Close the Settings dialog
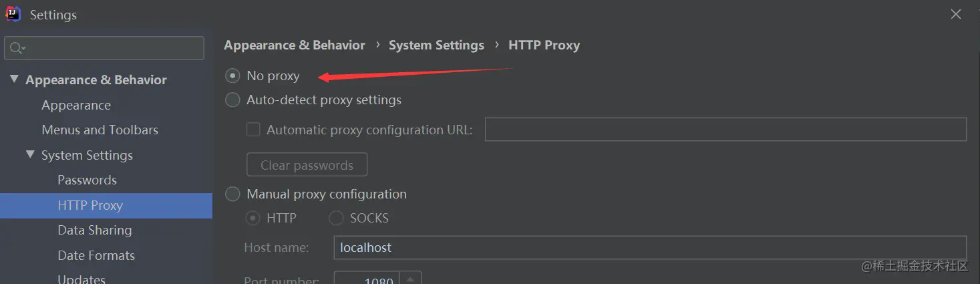The height and width of the screenshot is (284, 980). (956, 14)
